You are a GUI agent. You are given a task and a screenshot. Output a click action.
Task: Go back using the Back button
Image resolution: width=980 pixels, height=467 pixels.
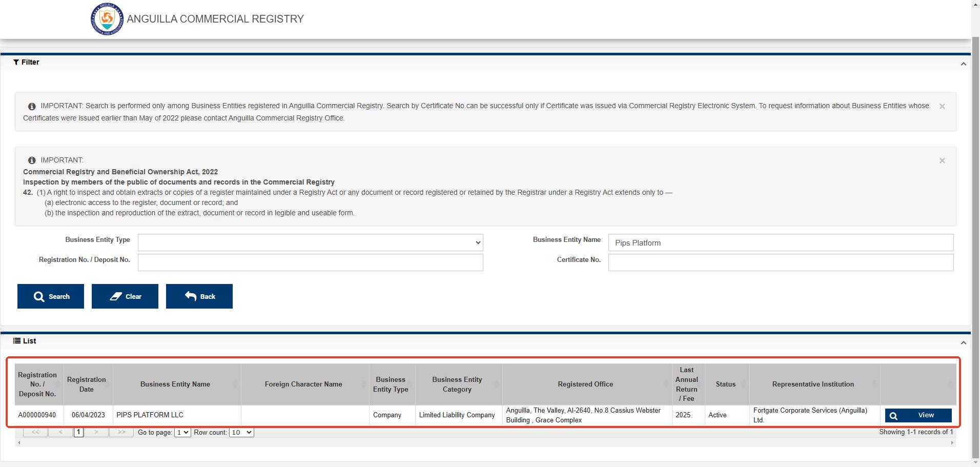click(199, 296)
